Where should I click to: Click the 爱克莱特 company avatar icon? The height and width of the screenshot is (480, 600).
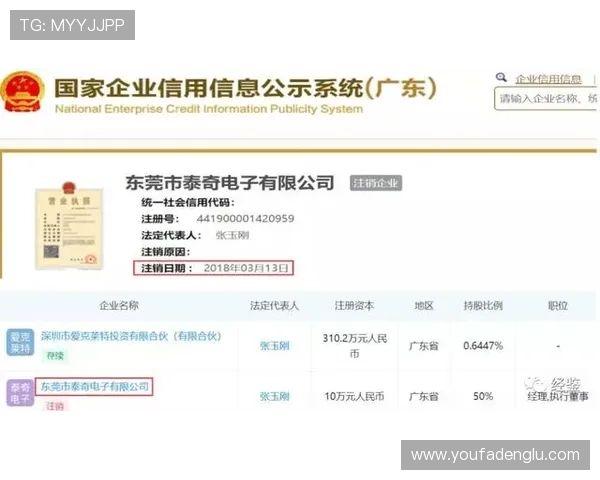[20, 342]
